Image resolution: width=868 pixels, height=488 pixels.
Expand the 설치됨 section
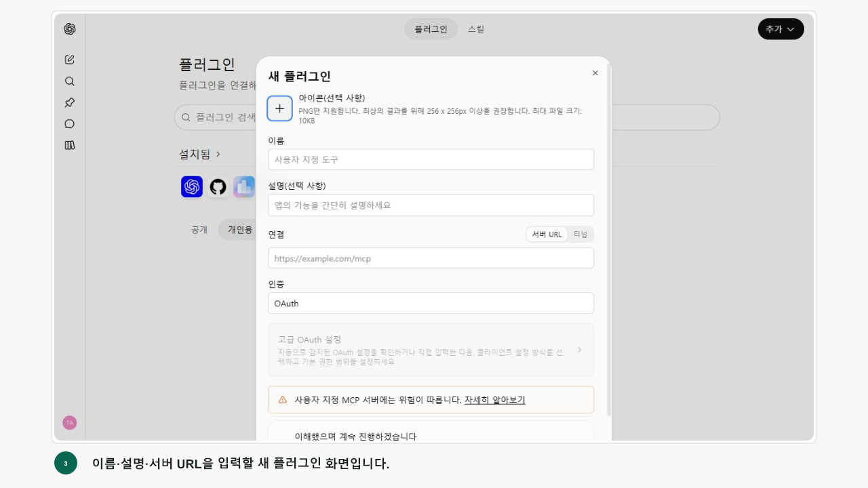(200, 155)
